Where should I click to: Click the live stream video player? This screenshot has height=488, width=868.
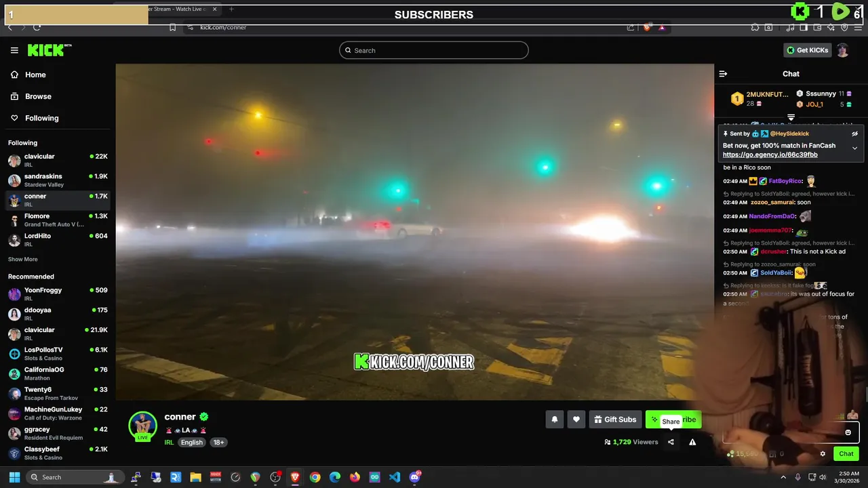(414, 232)
